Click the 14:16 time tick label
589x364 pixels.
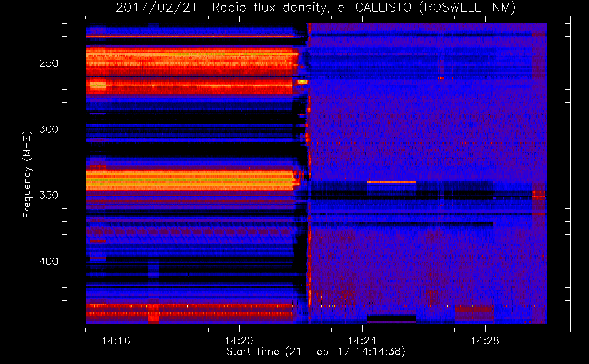point(116,341)
